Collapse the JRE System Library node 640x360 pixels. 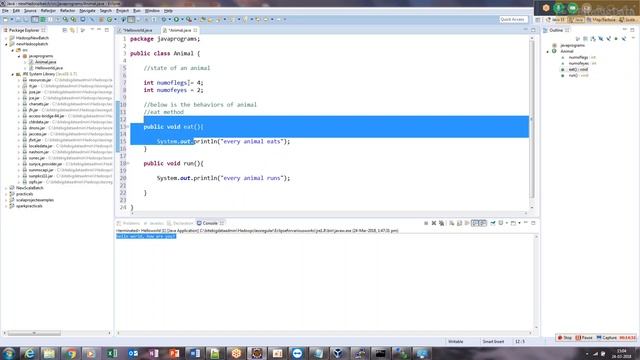[13, 74]
